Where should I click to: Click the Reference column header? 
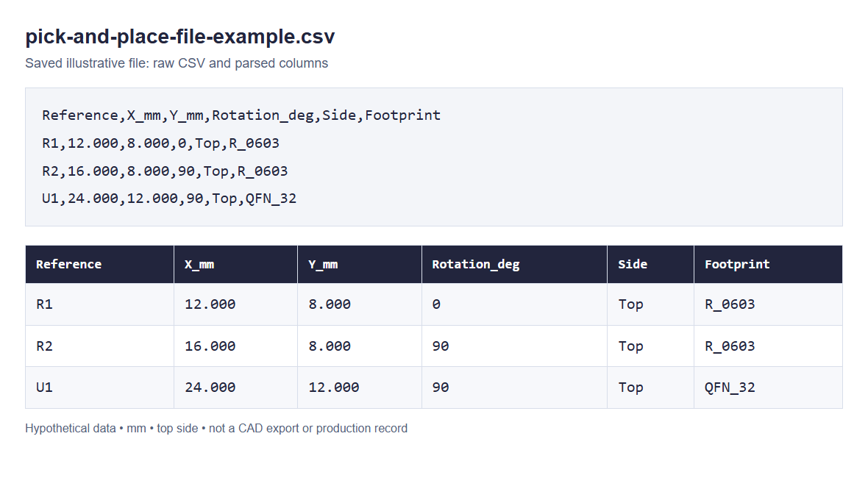coord(99,265)
